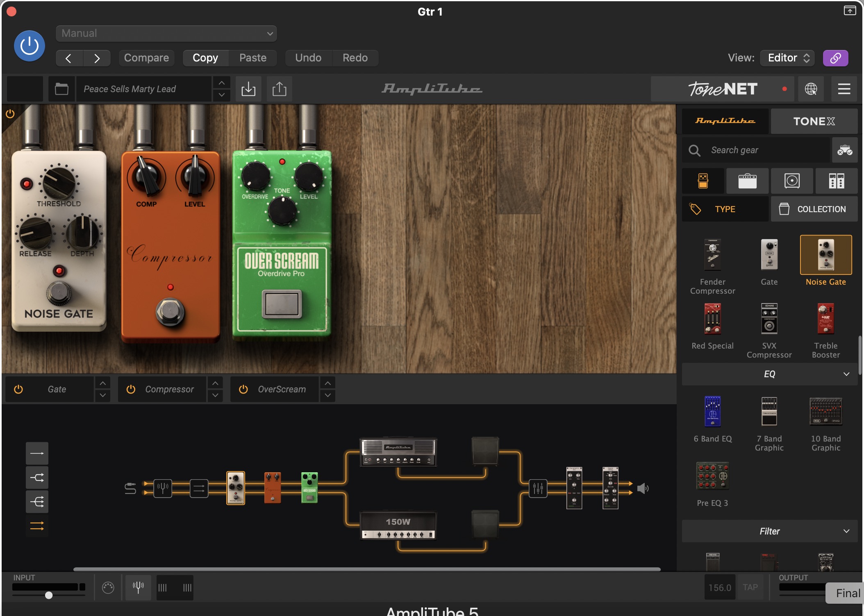Image resolution: width=864 pixels, height=616 pixels.
Task: Go to previous preset arrow
Action: (69, 58)
